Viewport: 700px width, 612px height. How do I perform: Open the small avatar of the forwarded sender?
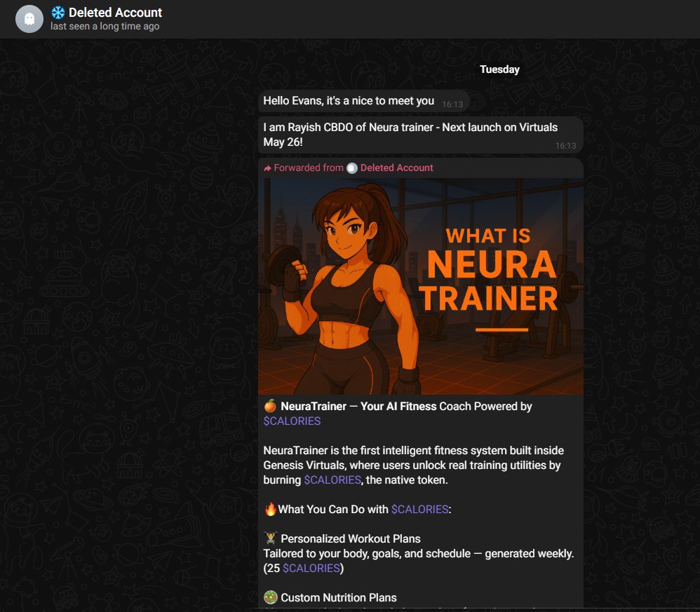352,168
